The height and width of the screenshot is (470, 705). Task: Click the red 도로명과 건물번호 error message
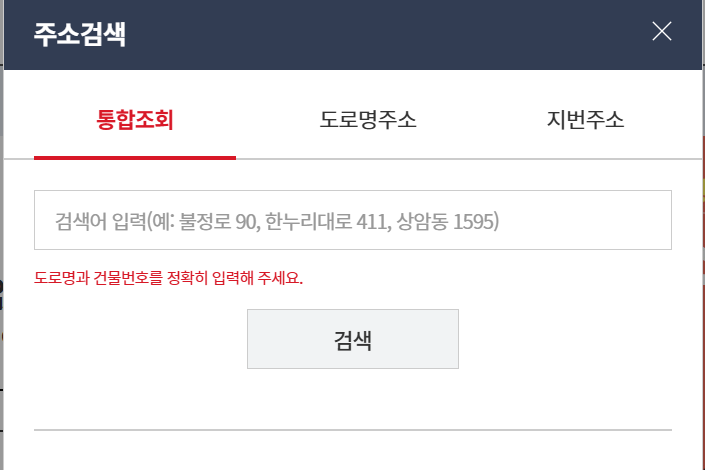point(169,278)
